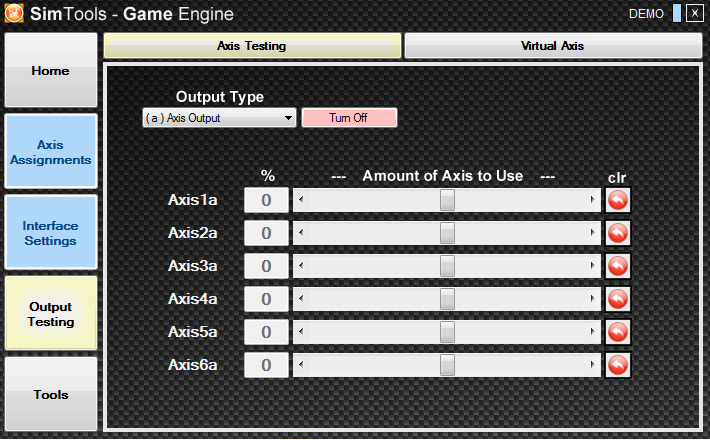The image size is (710, 440).
Task: Click the Axis2a percent value field
Action: [x=267, y=233]
